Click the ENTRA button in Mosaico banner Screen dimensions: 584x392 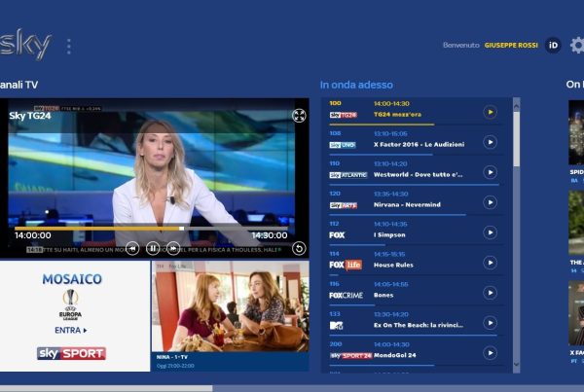tap(71, 331)
